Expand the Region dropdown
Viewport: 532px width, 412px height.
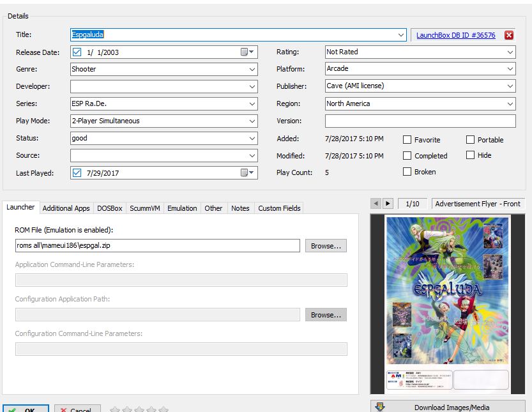point(510,103)
